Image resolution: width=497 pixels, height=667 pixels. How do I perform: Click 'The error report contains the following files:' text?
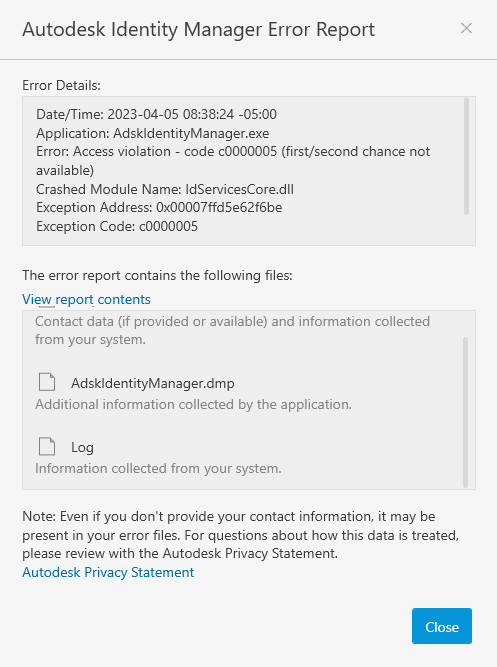pos(157,275)
